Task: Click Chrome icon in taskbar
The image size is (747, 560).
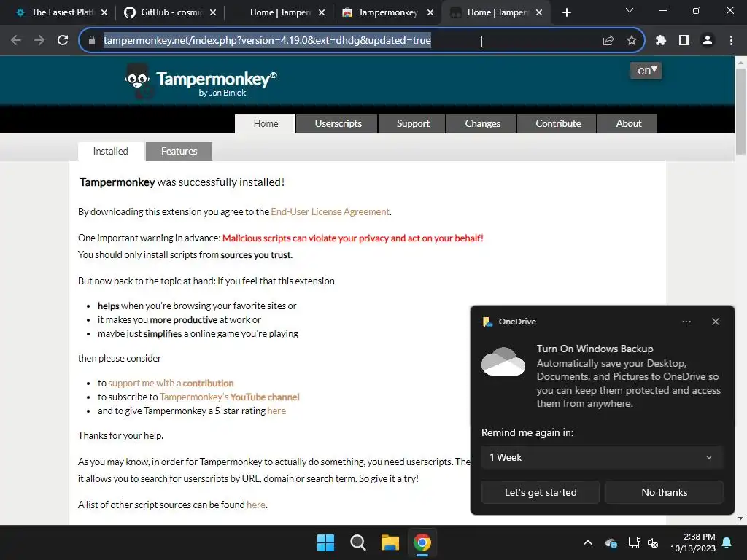Action: pyautogui.click(x=422, y=542)
